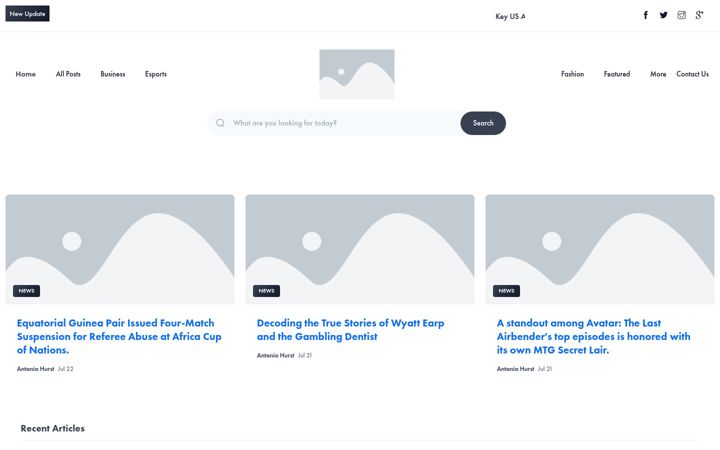Screen dimensions: 720x450
Task: Click the New Update button
Action: click(28, 14)
